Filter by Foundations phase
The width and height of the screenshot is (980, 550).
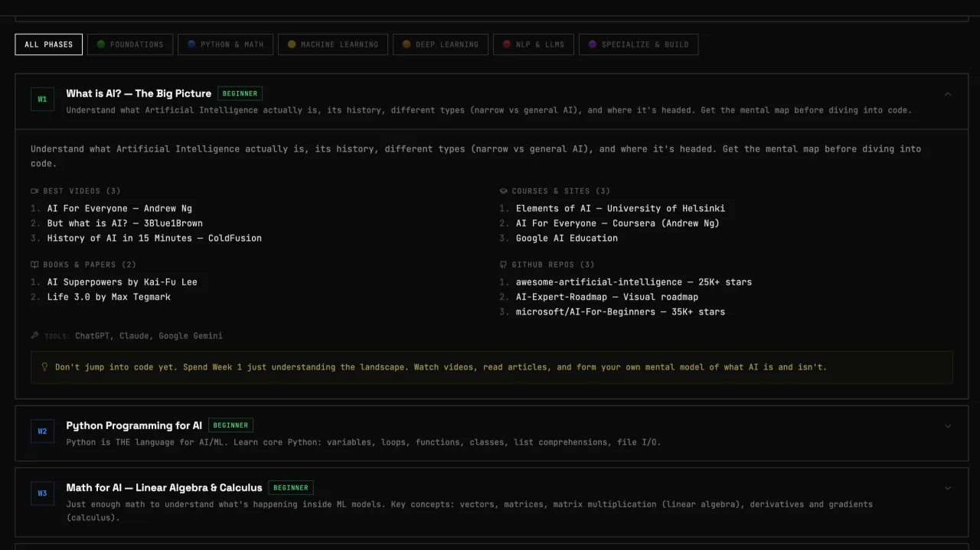(x=130, y=44)
